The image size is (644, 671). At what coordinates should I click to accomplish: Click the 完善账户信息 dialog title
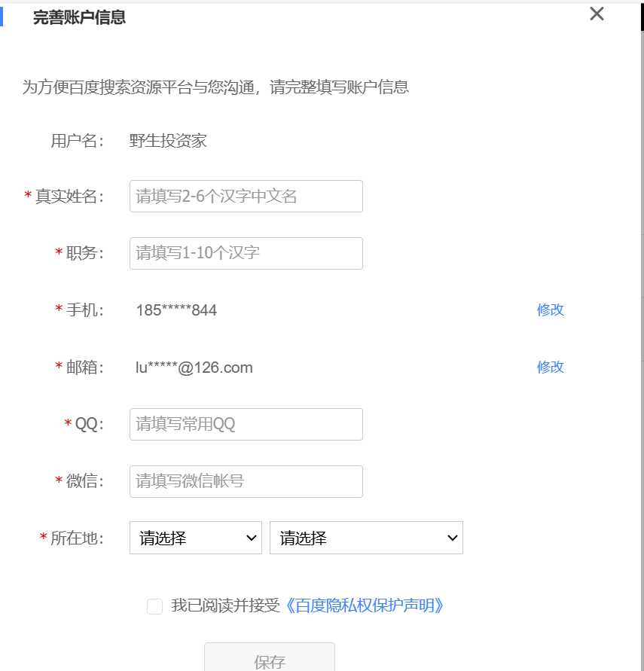[x=79, y=18]
